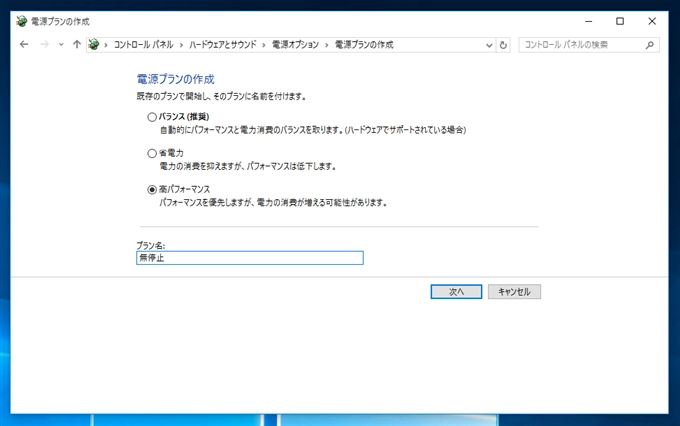
Task: Click the title bar window icon
Action: [22, 21]
